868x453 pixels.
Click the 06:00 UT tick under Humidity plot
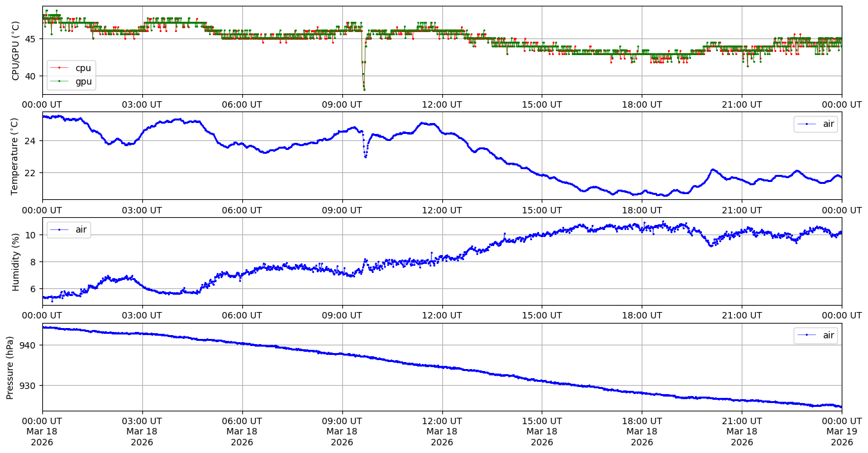pyautogui.click(x=242, y=315)
